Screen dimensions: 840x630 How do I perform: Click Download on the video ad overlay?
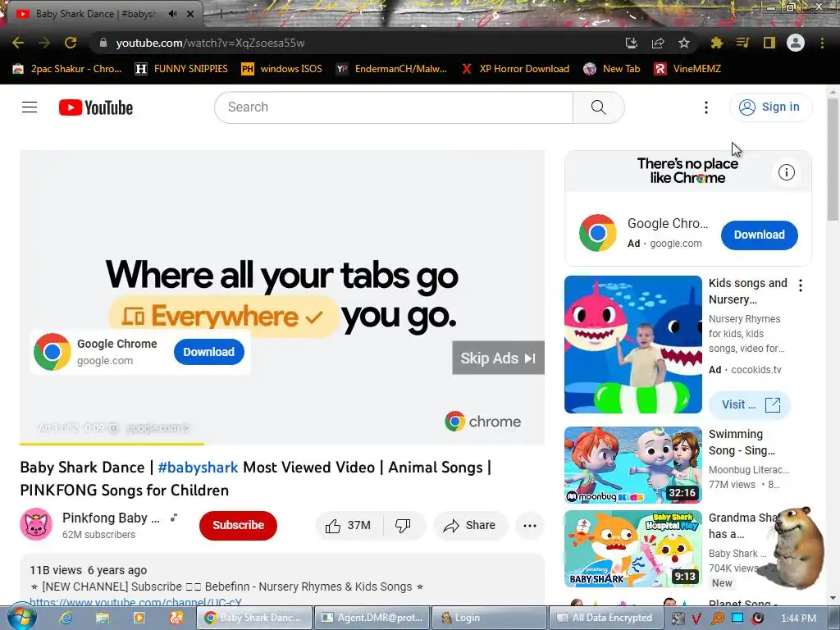[x=209, y=352]
